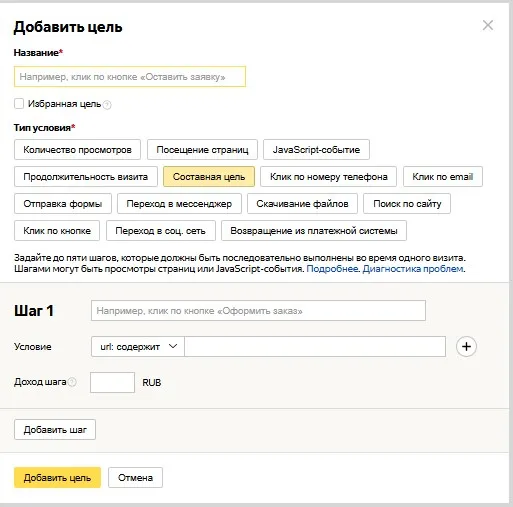Select Возвращение из платежной системы
This screenshot has width=513, height=507.
(314, 231)
